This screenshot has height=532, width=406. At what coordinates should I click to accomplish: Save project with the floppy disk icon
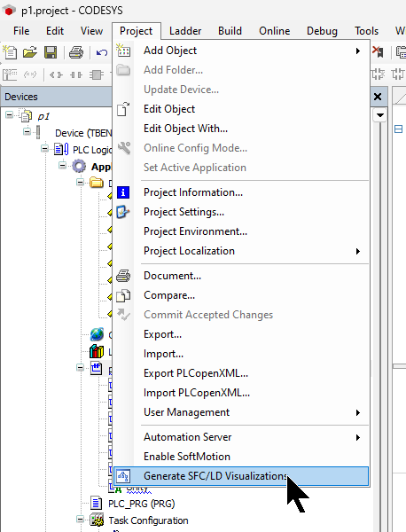(51, 52)
